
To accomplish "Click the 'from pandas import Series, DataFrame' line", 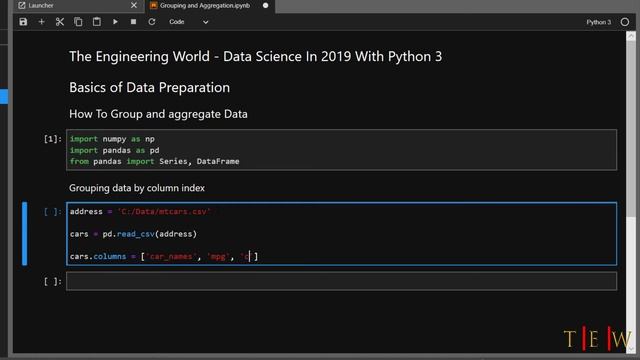I will click(x=155, y=161).
